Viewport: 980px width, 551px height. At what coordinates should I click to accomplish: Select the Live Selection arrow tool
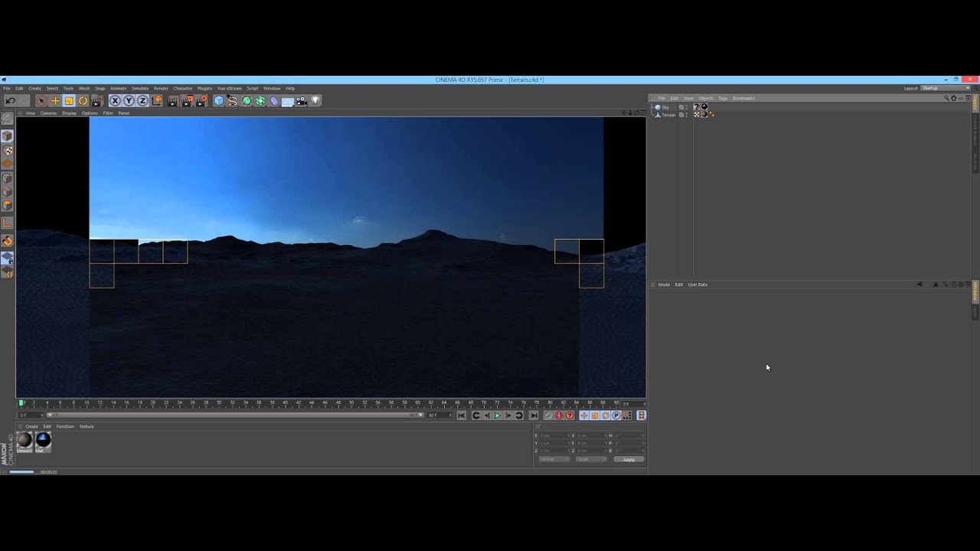41,101
